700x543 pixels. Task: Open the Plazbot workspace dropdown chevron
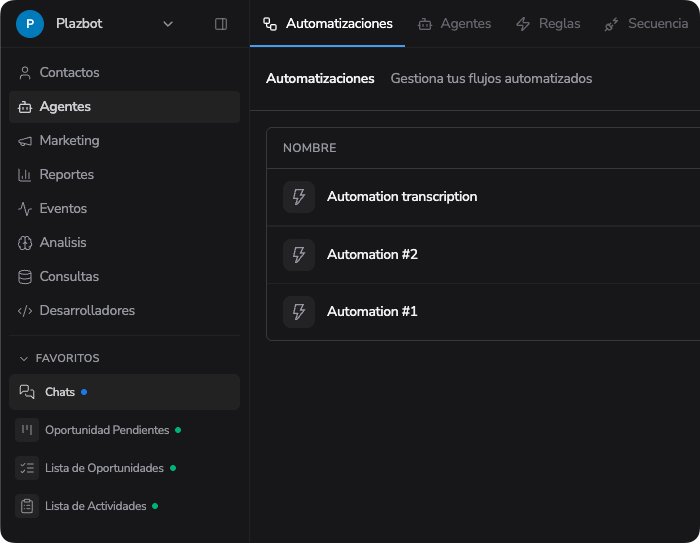[168, 24]
